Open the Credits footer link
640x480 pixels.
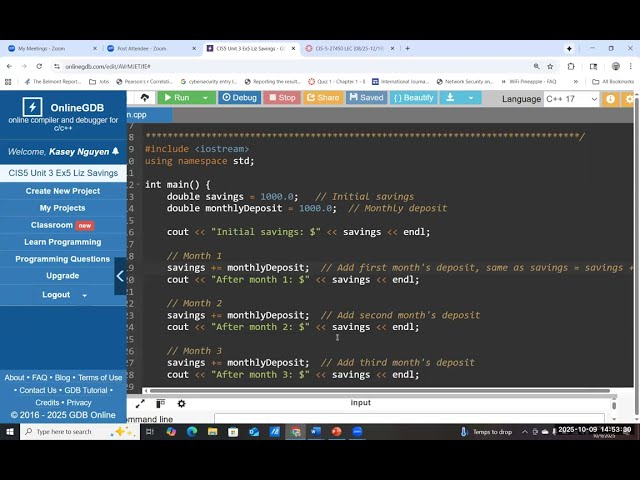pyautogui.click(x=47, y=402)
